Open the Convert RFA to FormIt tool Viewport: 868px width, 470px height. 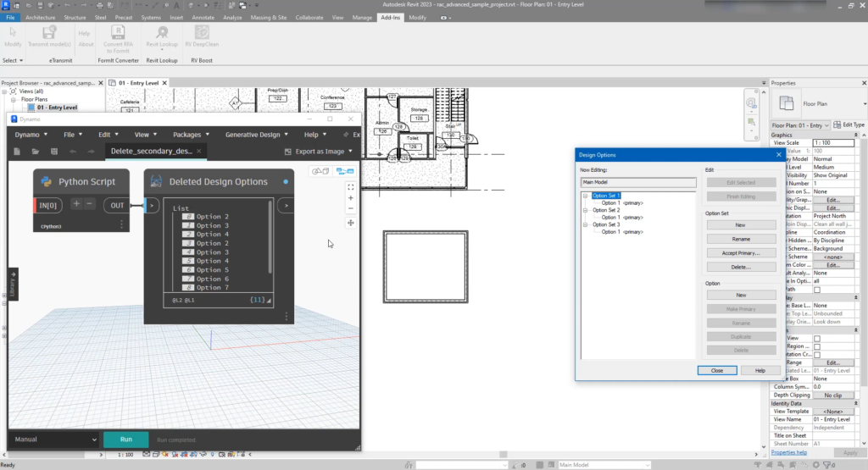(118, 39)
